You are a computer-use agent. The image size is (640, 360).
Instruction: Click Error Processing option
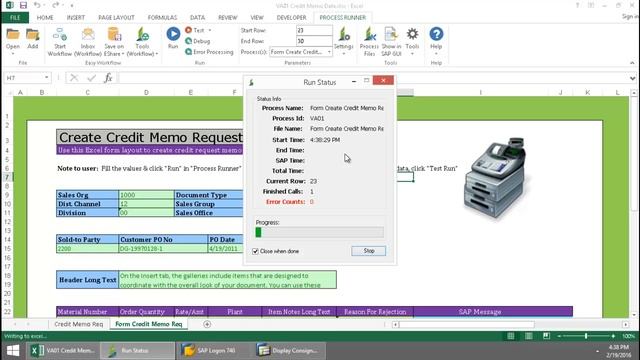(209, 52)
